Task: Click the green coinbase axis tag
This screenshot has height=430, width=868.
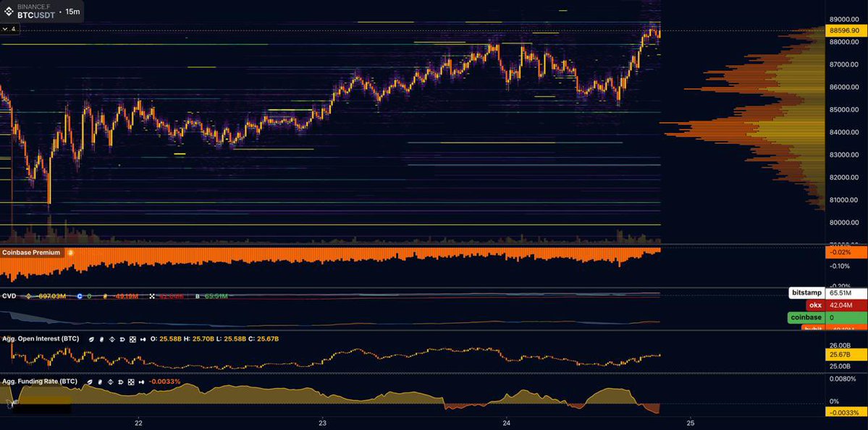Action: pyautogui.click(x=806, y=318)
